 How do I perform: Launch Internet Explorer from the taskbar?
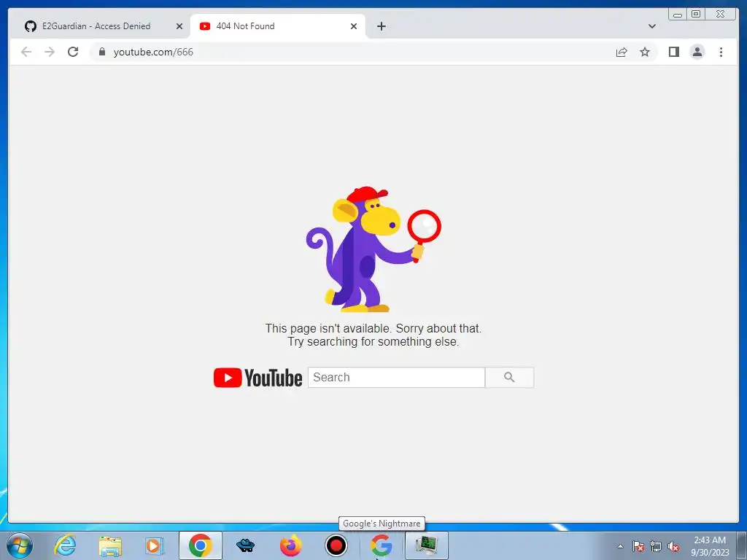tap(65, 545)
